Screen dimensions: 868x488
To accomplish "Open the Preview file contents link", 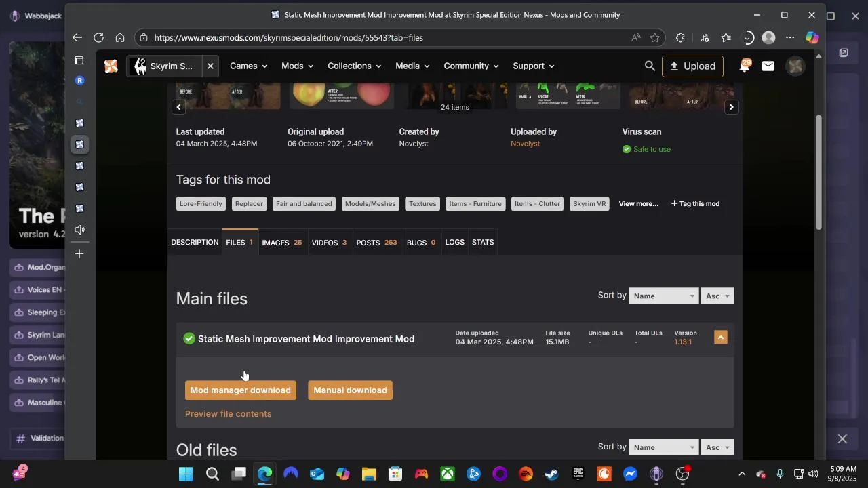I will [229, 414].
